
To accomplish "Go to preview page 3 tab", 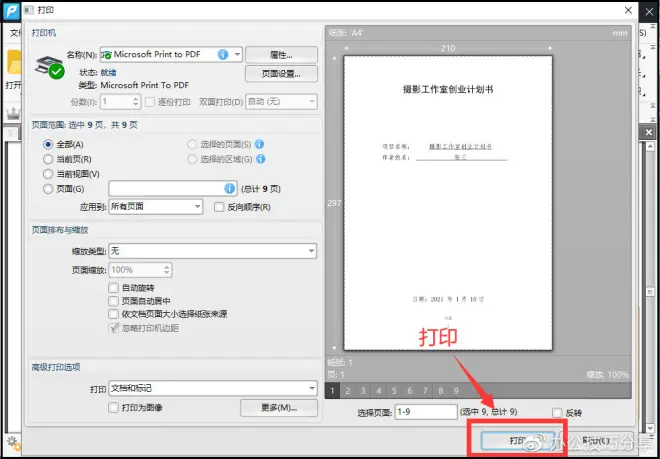I will tap(363, 391).
